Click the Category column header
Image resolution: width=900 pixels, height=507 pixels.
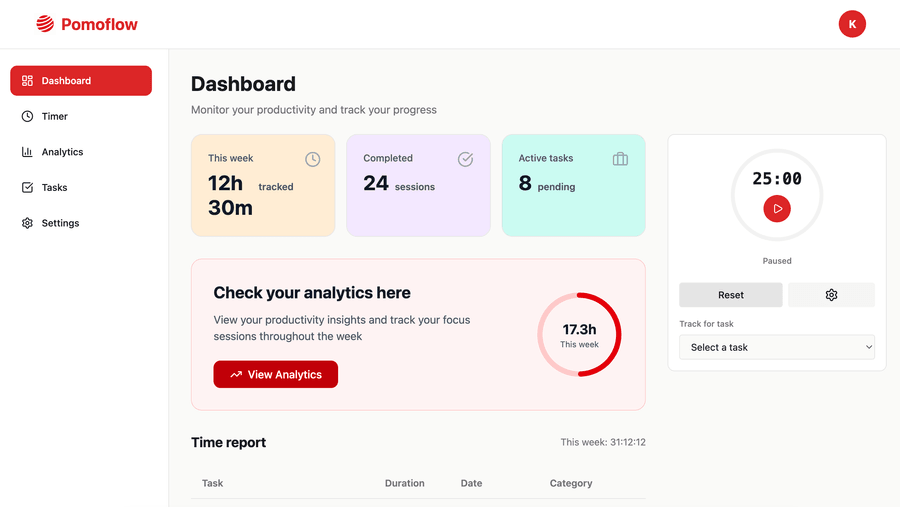click(571, 483)
